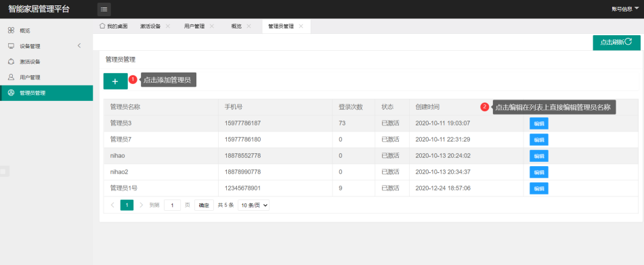Close the 管理员管理 tab
Screen dimensions: 644x265
[301, 26]
